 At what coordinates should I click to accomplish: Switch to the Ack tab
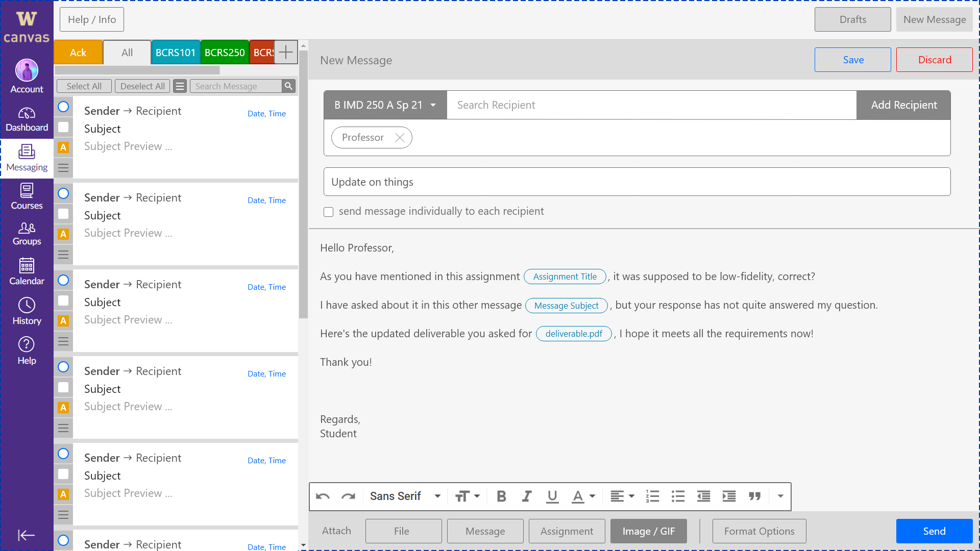tap(78, 52)
